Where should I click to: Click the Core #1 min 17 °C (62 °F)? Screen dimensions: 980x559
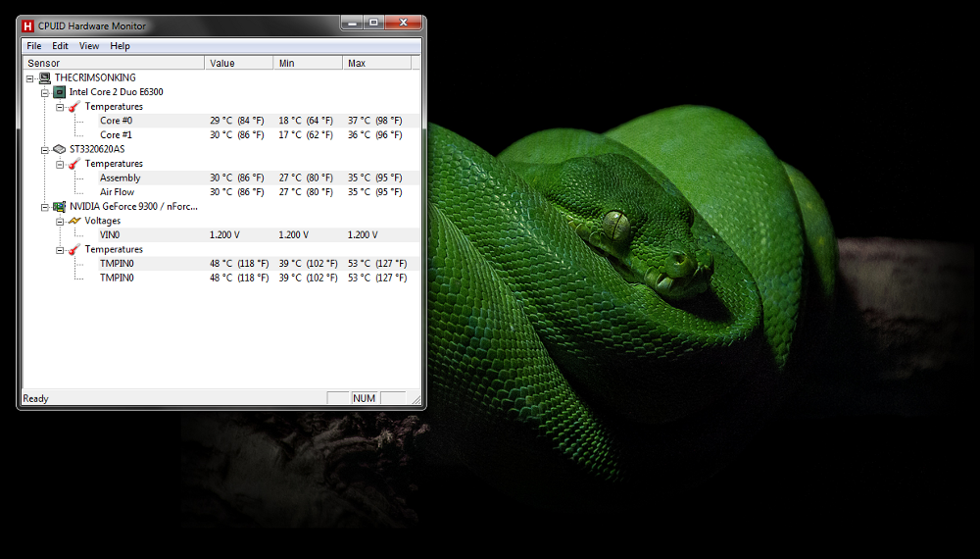coord(306,135)
